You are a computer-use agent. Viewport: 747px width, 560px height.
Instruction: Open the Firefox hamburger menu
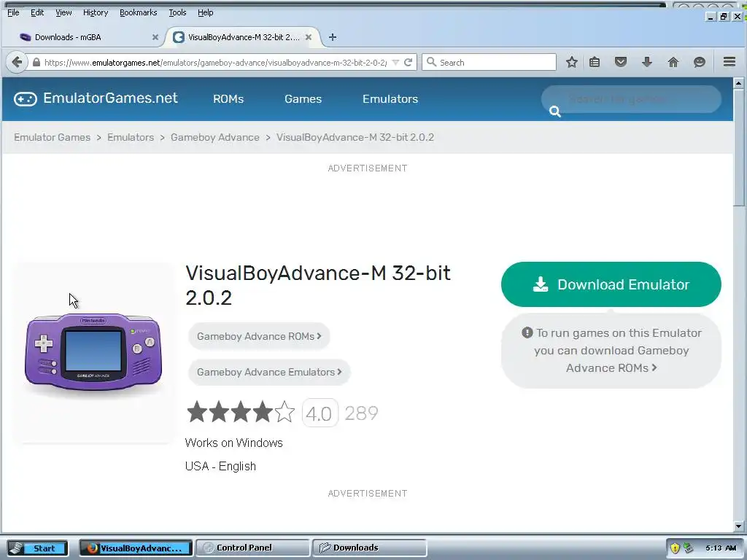[729, 62]
